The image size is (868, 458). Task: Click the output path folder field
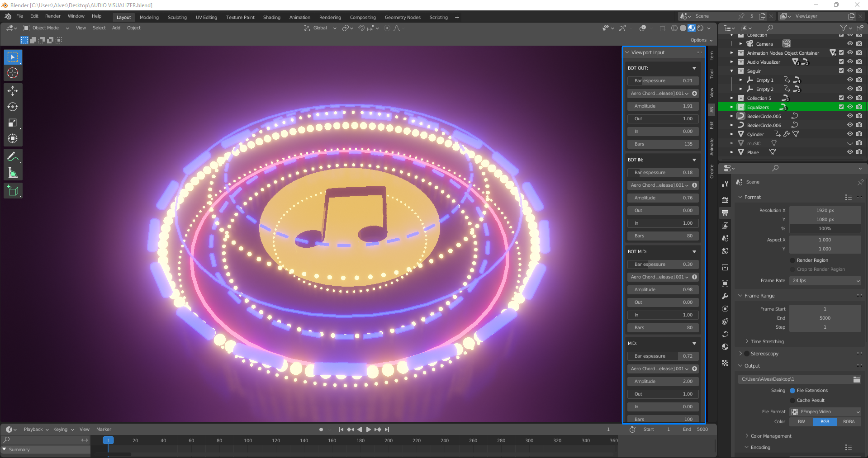[x=796, y=379]
